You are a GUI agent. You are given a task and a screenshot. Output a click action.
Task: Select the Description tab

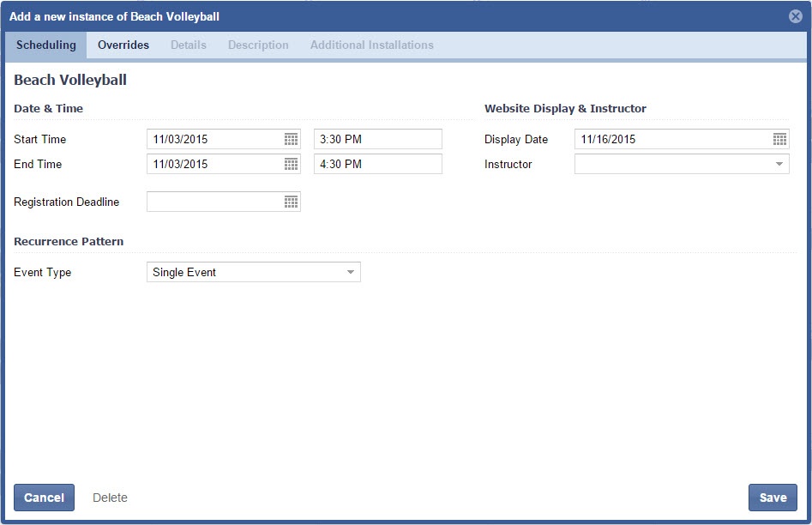pos(258,45)
